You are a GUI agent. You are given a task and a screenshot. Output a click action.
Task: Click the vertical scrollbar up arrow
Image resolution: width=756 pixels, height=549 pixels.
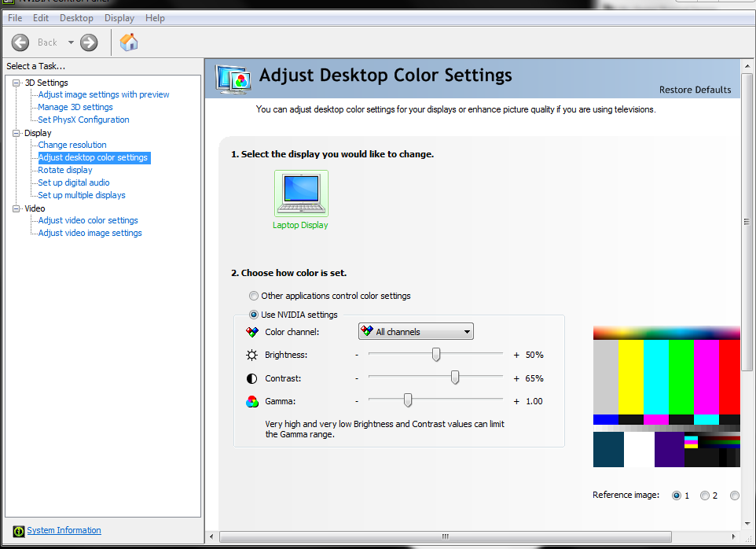coord(747,66)
